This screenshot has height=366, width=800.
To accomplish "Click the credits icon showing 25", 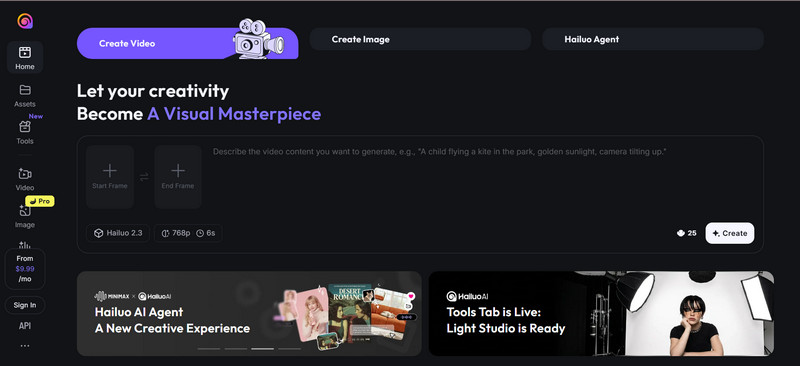I will pos(680,233).
